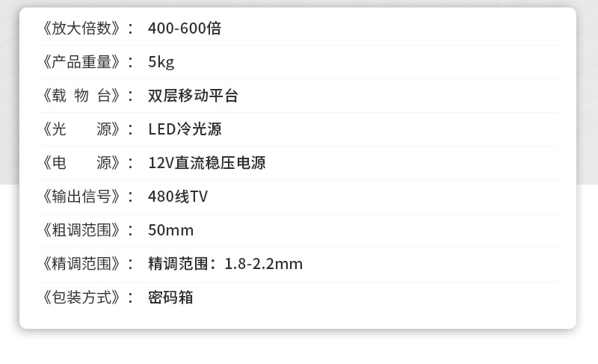Viewport: 598px width, 364px height.
Task: Click the 《电源》 power label
Action: 81,163
